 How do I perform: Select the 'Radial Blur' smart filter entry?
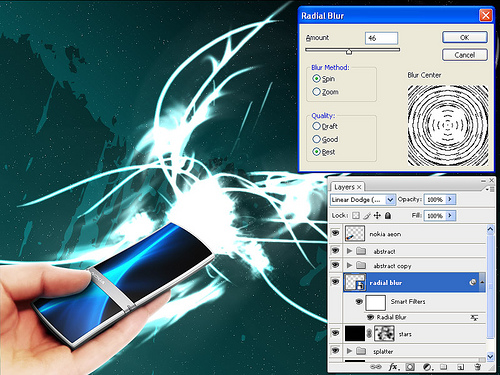391,317
